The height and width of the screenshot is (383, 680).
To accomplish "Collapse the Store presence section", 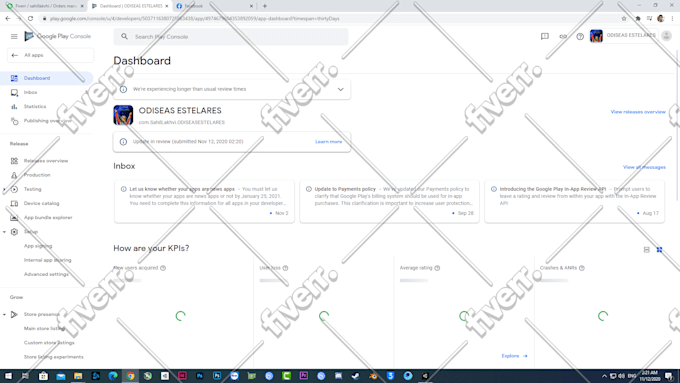I will pyautogui.click(x=4, y=314).
